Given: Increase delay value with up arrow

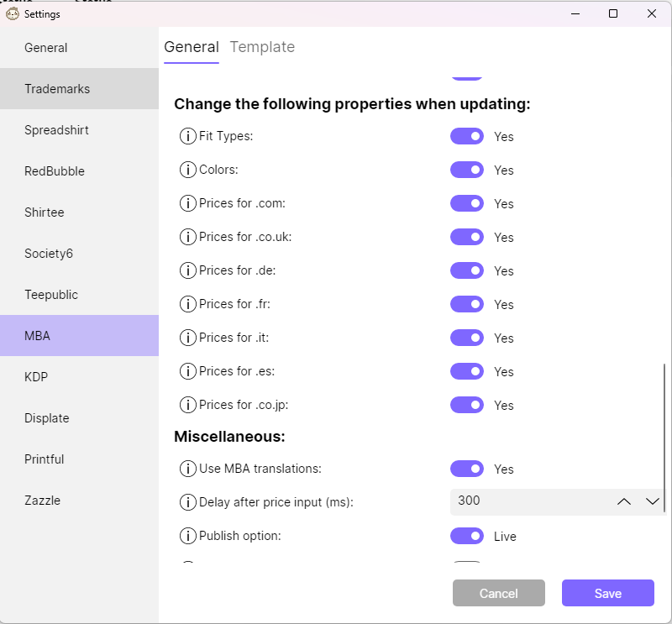Looking at the screenshot, I should pos(623,502).
